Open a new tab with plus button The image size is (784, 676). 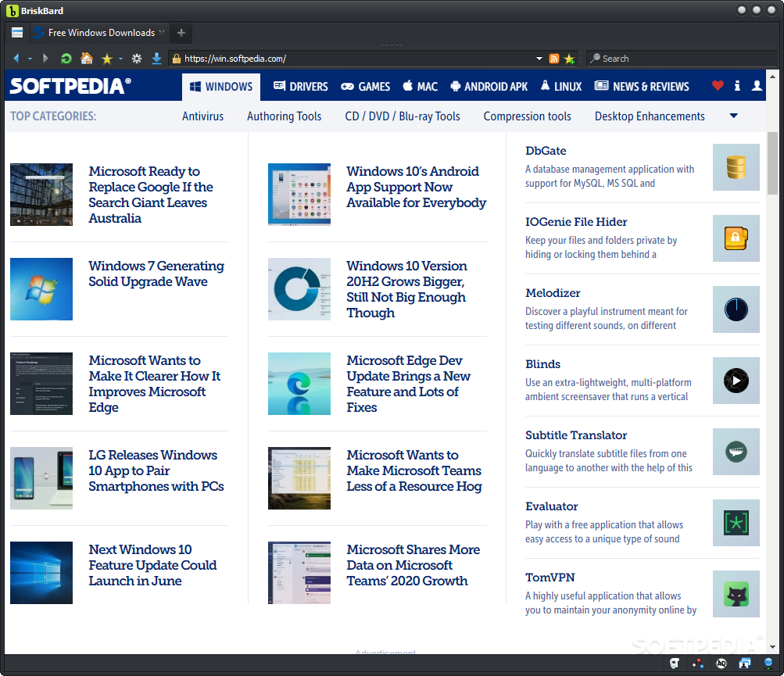(181, 33)
